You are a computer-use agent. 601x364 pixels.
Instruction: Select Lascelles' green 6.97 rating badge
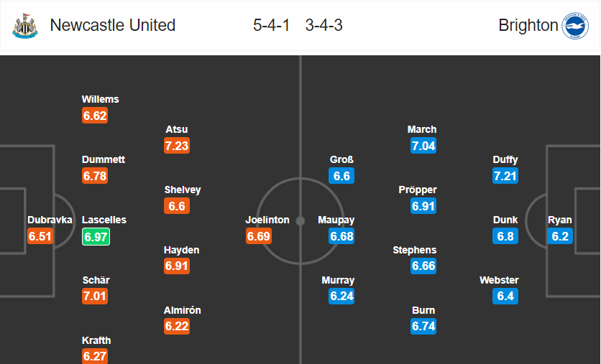pos(96,235)
